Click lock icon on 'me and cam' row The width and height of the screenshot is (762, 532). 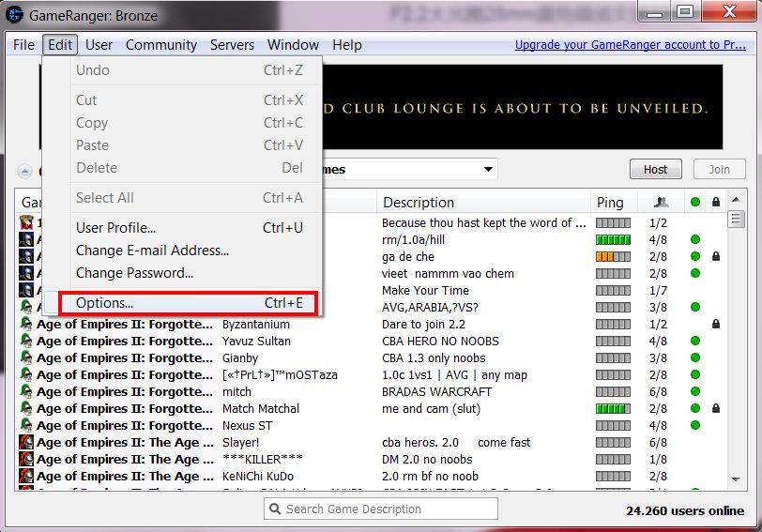pos(716,408)
